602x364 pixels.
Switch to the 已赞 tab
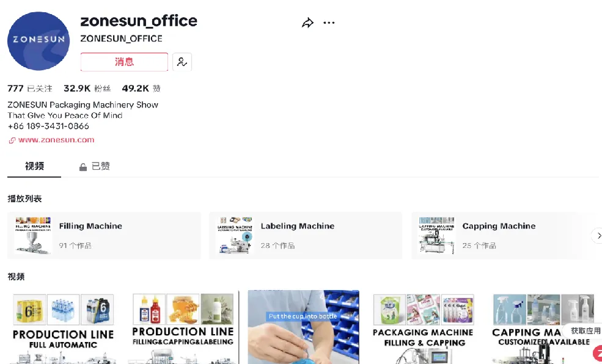(x=95, y=167)
